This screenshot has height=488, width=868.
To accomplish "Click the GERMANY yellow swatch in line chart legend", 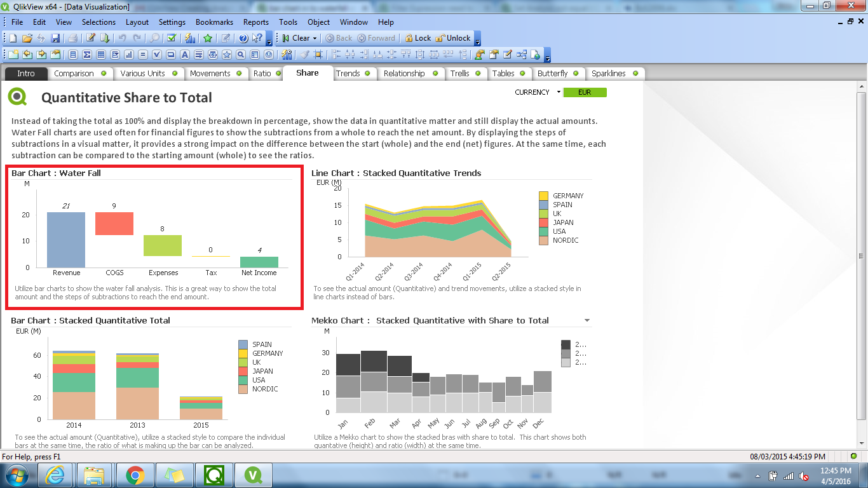I will [x=543, y=196].
